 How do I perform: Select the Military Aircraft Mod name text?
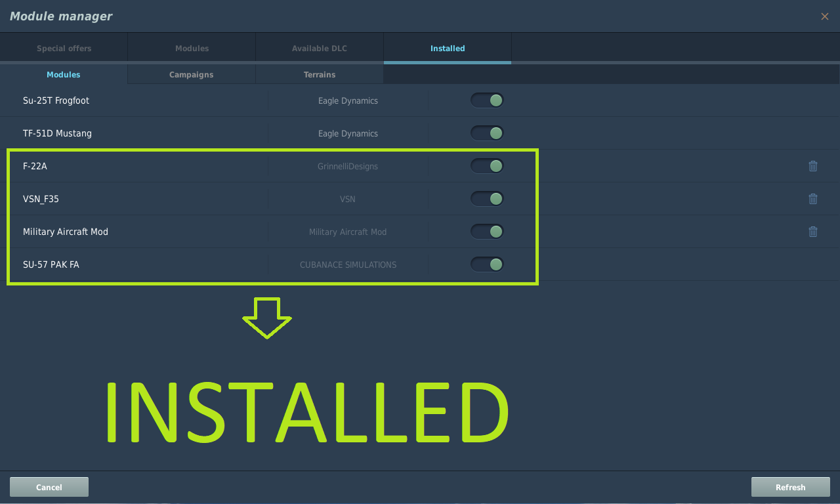coord(66,232)
